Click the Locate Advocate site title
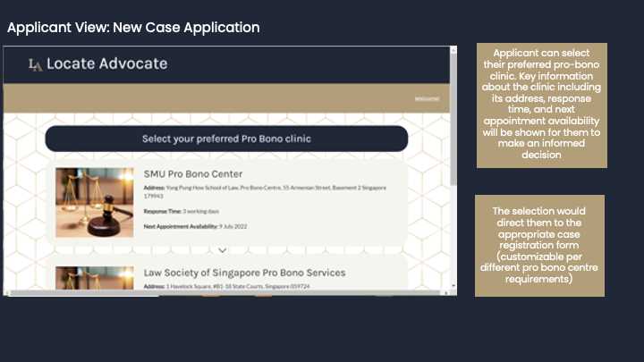Image resolution: width=644 pixels, height=362 pixels. (x=106, y=63)
